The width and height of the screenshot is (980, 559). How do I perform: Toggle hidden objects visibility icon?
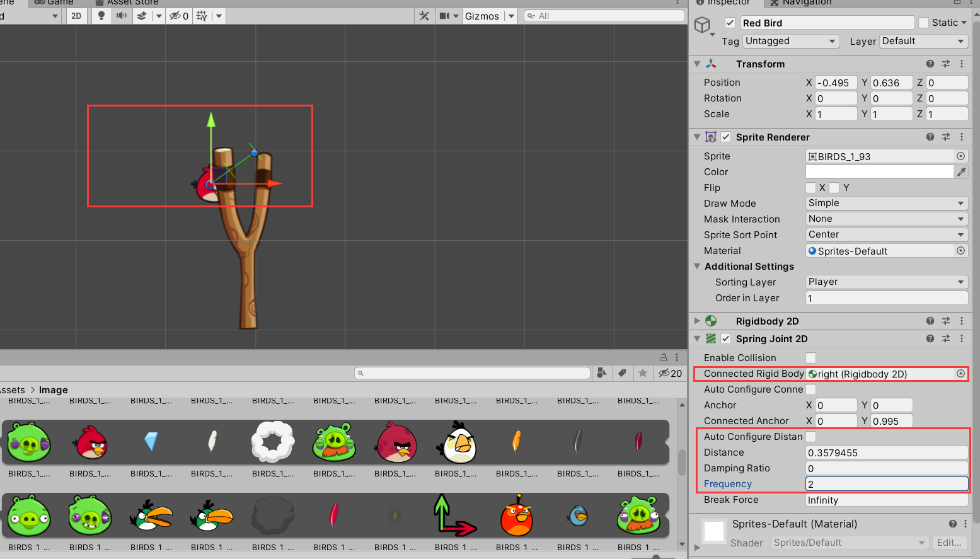coord(179,16)
